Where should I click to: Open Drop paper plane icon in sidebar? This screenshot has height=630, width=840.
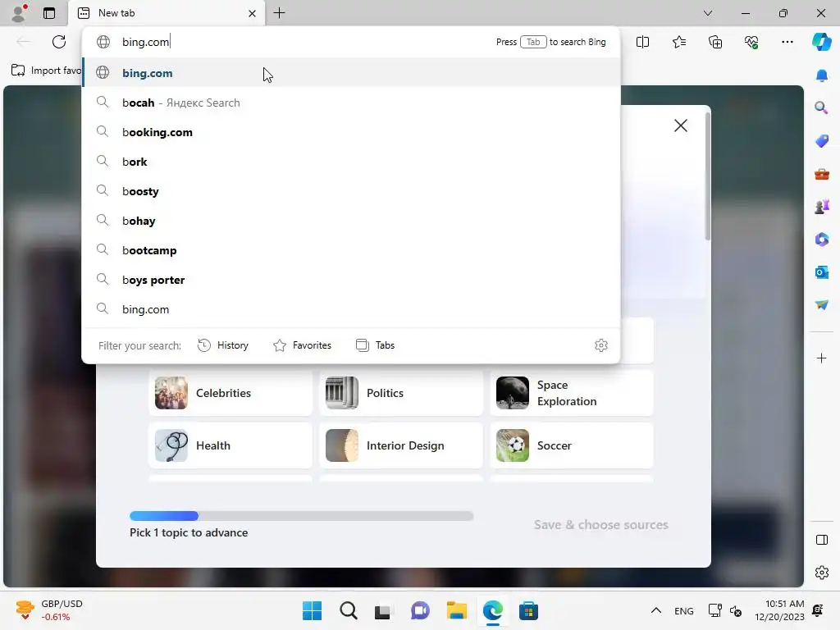(822, 305)
